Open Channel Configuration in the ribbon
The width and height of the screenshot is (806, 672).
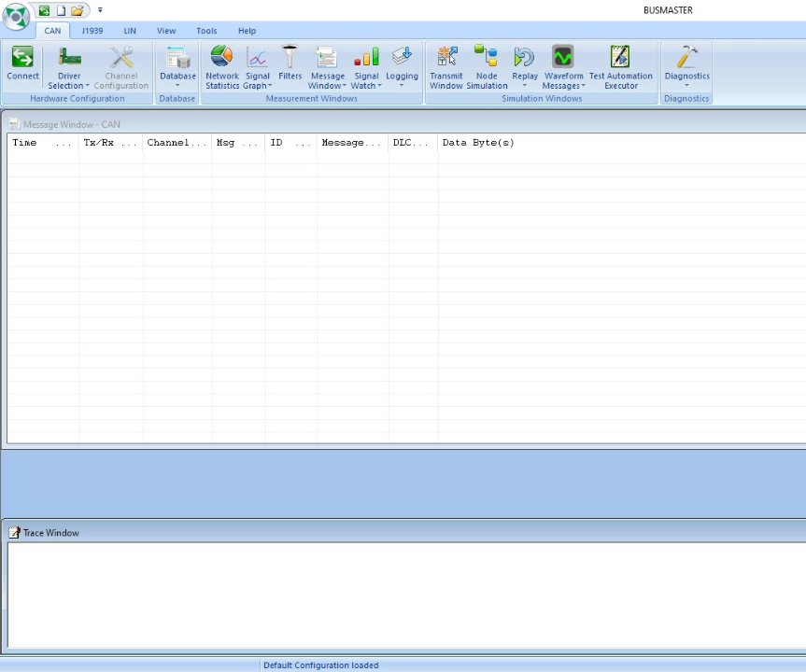point(121,67)
